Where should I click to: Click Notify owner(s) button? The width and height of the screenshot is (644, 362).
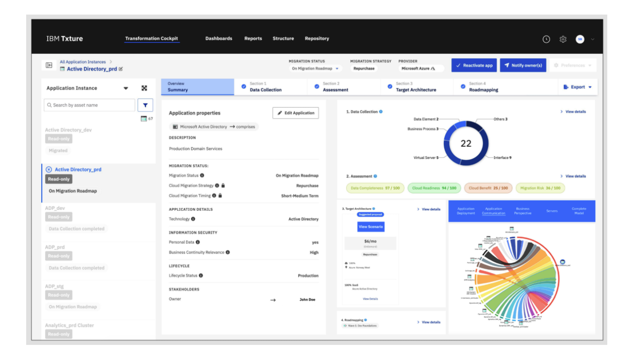coord(523,65)
